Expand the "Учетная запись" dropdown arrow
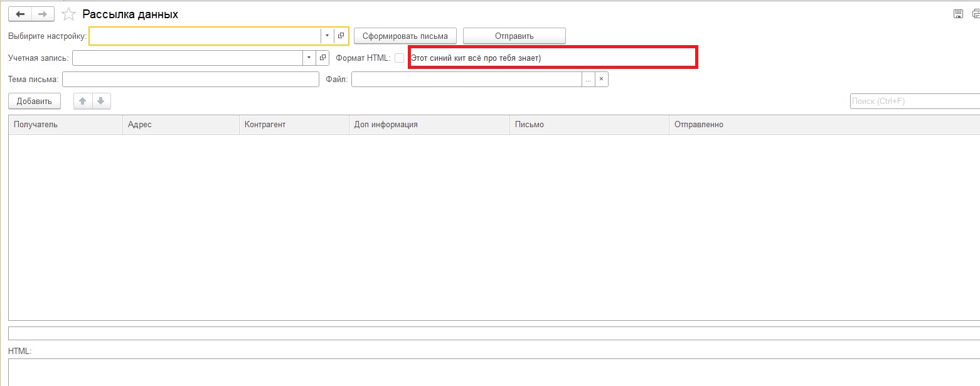Viewport: 980px width, 386px height. [309, 58]
